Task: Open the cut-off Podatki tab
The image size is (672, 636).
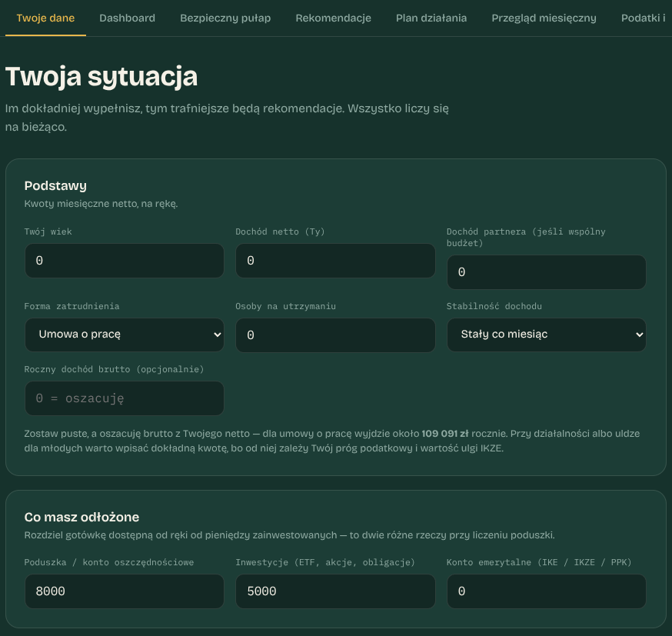Action: point(644,18)
